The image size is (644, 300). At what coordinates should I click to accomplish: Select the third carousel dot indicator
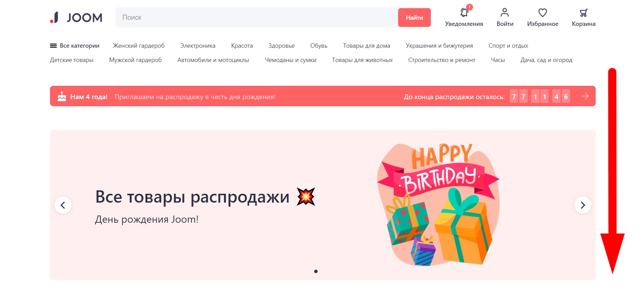[329, 271]
